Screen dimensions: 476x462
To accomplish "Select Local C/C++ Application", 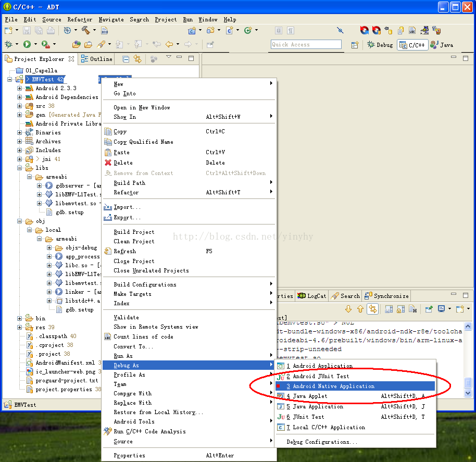I will click(x=355, y=428).
